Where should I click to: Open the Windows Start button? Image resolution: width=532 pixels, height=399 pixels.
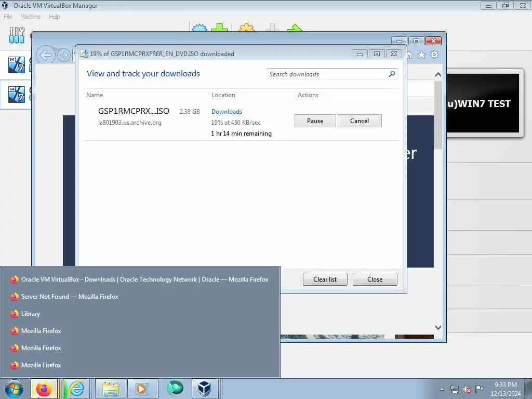(x=14, y=389)
